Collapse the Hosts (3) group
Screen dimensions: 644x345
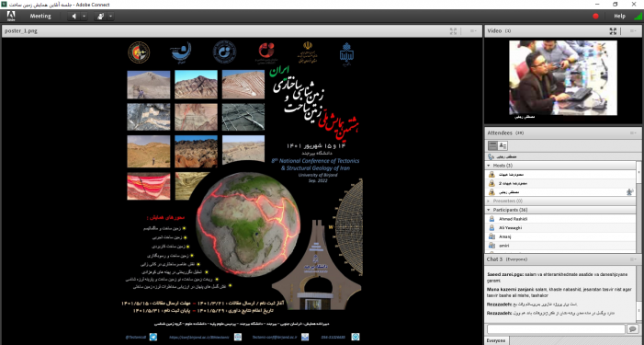(489, 166)
